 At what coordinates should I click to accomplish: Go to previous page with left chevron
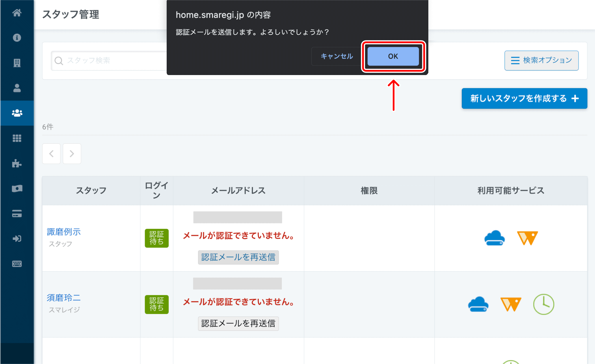tap(51, 154)
